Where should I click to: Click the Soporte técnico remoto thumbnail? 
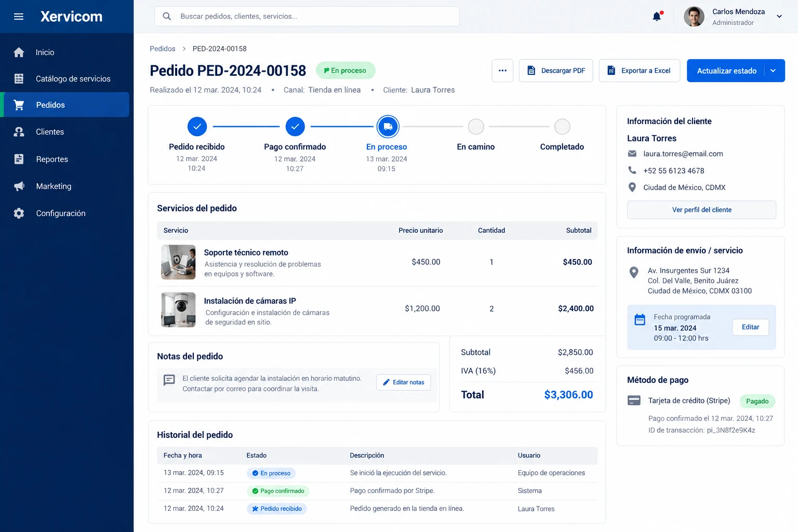coord(178,262)
